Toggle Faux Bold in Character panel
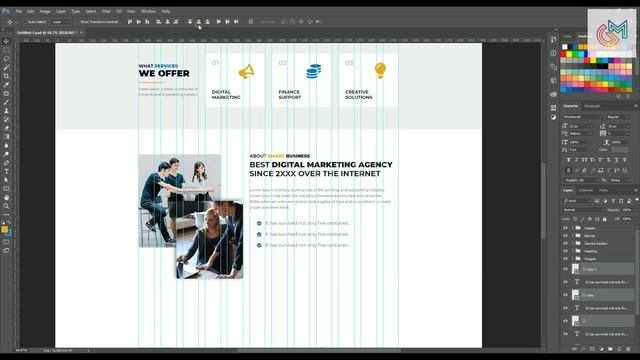Image resolution: width=640 pixels, height=360 pixels. click(568, 160)
